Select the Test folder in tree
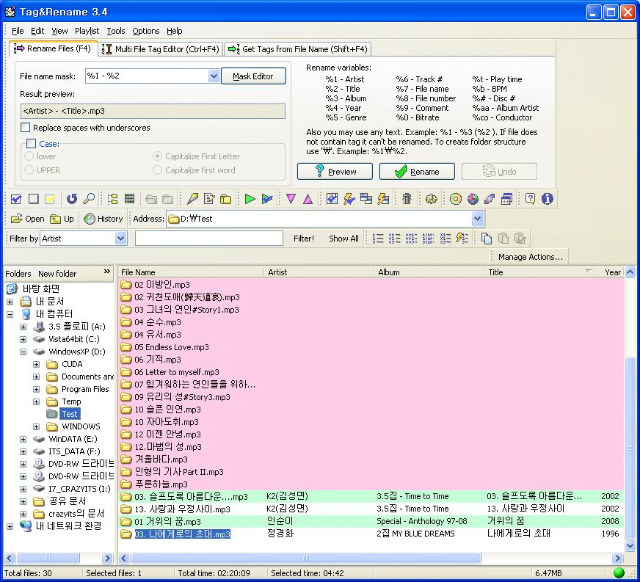The width and height of the screenshot is (640, 582). (69, 414)
